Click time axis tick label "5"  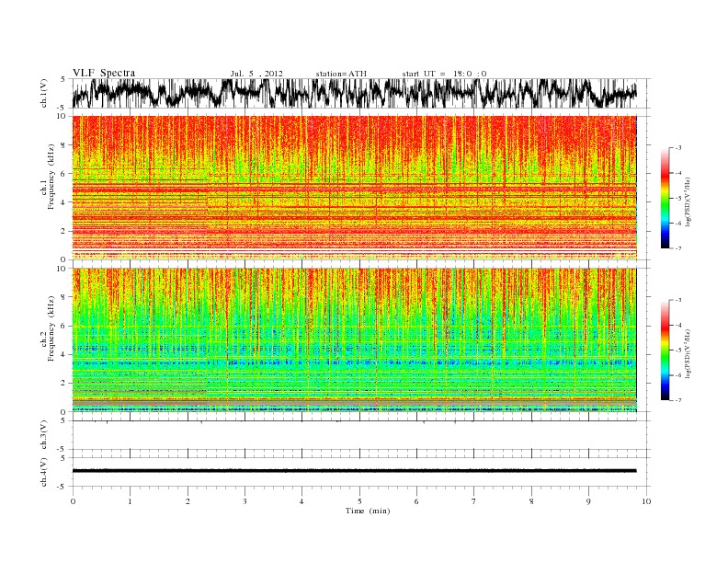[359, 501]
